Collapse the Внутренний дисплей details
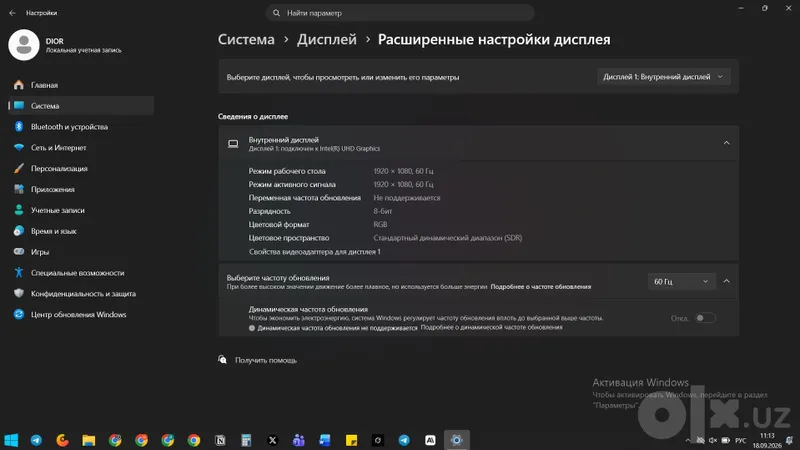The image size is (800, 450). point(726,143)
